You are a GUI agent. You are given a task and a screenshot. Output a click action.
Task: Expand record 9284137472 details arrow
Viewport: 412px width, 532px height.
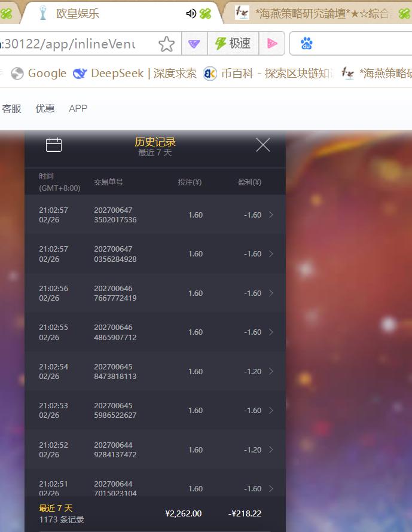(x=271, y=450)
